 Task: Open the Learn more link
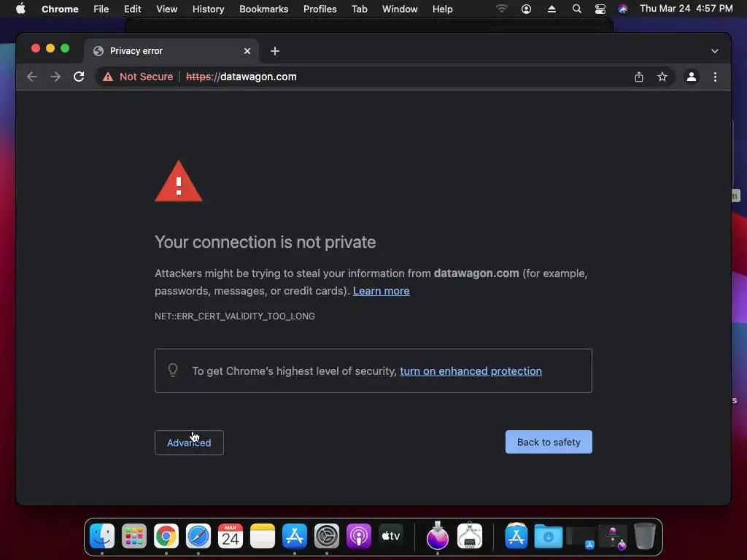(381, 291)
